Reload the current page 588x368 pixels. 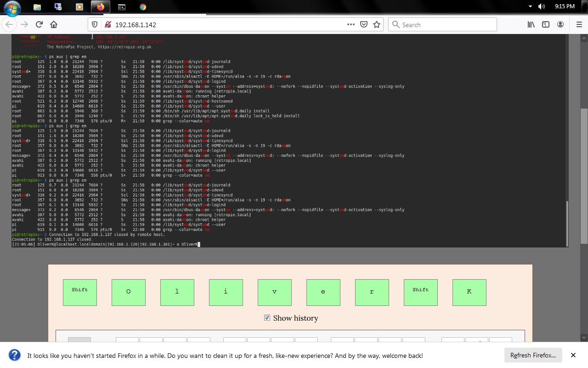click(39, 24)
